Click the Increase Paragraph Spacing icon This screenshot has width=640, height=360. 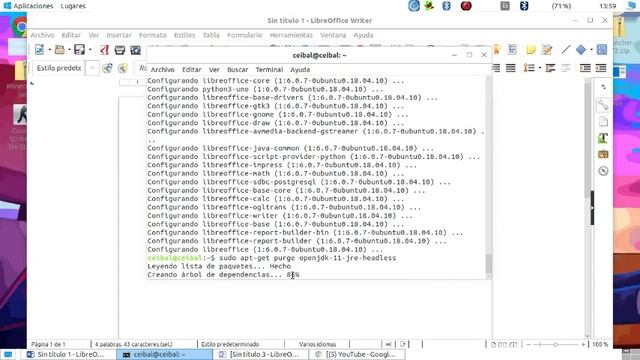click(x=550, y=68)
